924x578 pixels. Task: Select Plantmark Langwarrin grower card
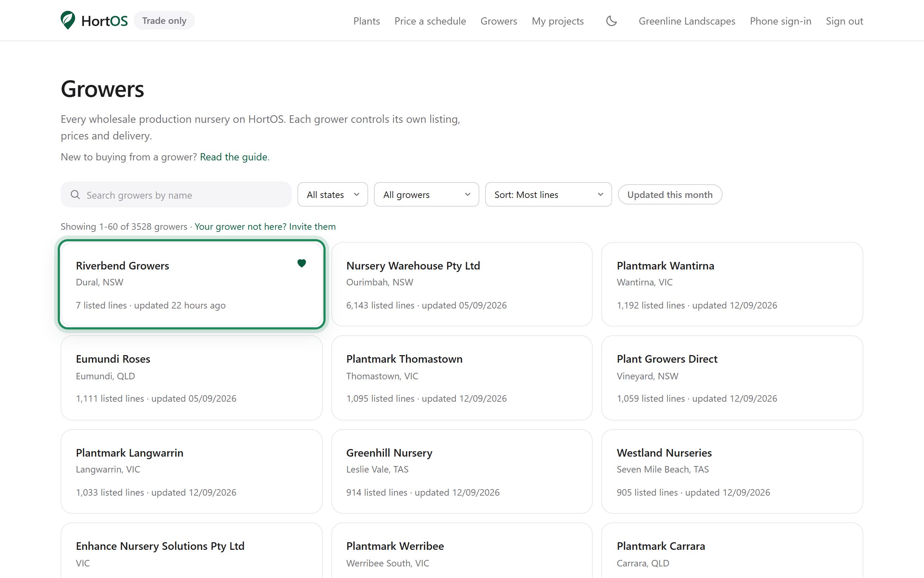pyautogui.click(x=191, y=471)
